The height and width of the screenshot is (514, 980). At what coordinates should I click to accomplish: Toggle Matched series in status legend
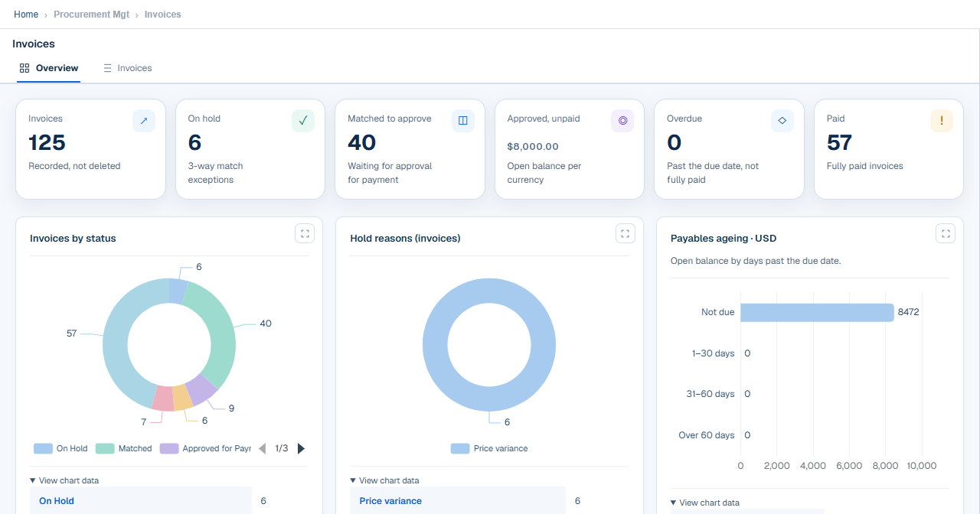(123, 448)
